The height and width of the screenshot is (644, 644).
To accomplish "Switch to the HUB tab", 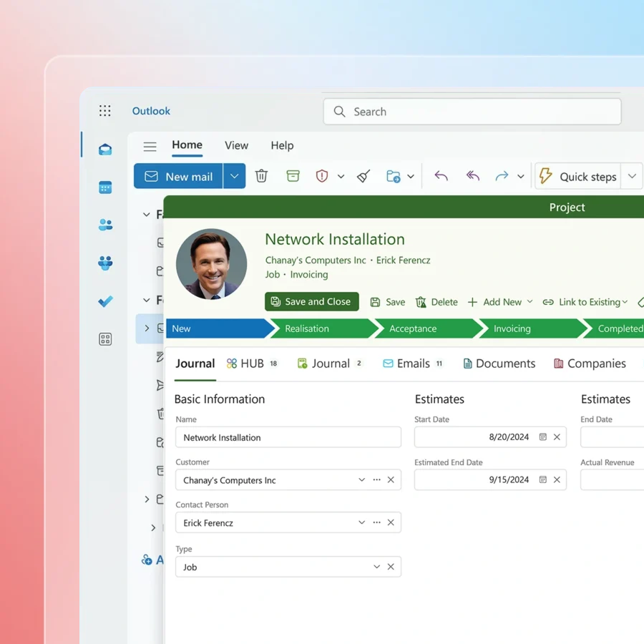I will pyautogui.click(x=252, y=364).
